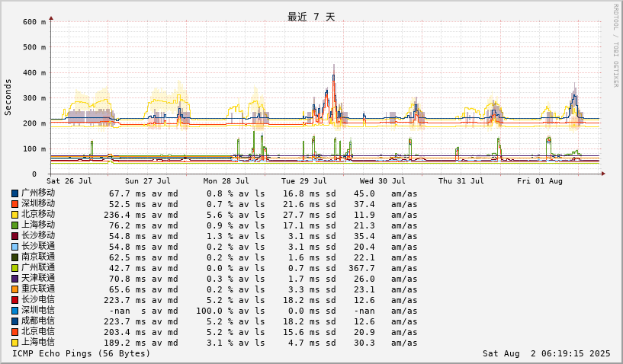
Task: Click the 65.6 ms median value
Action: (127, 290)
